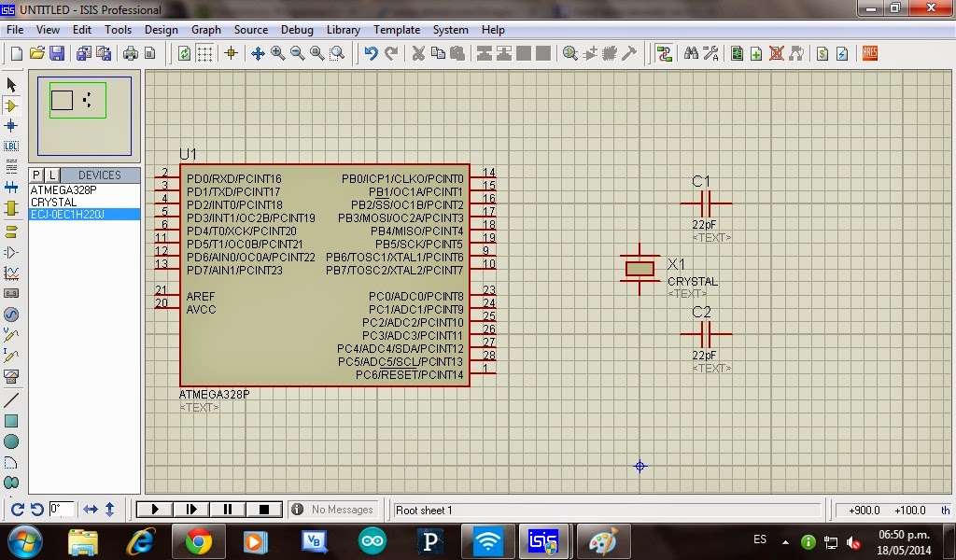Run the Electrical Rule Check

[842, 53]
